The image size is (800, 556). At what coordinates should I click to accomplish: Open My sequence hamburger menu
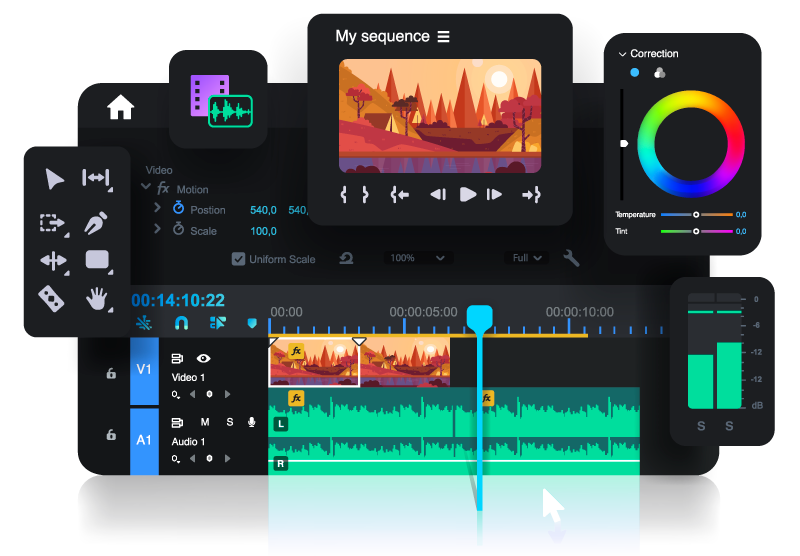tap(443, 37)
